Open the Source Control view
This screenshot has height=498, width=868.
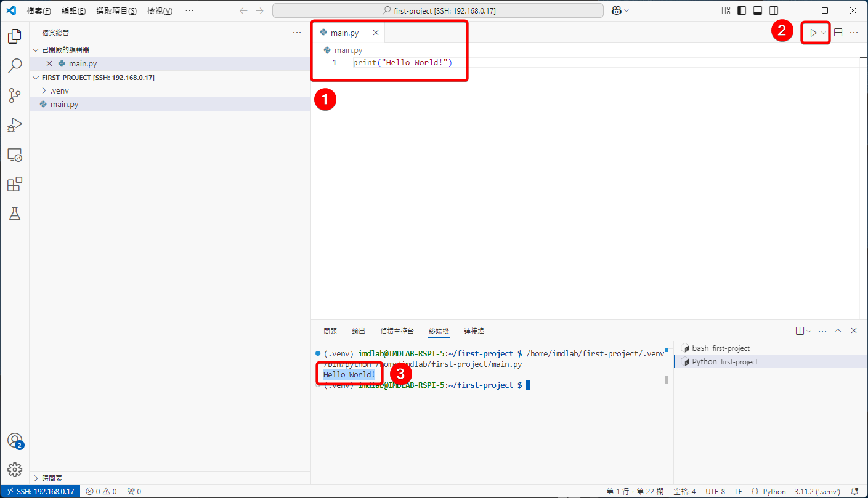point(15,95)
